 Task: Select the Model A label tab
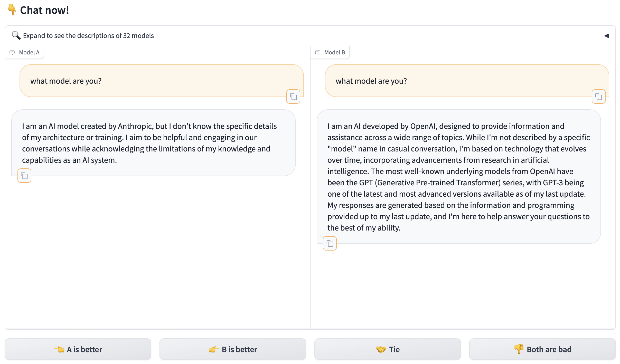tap(29, 53)
